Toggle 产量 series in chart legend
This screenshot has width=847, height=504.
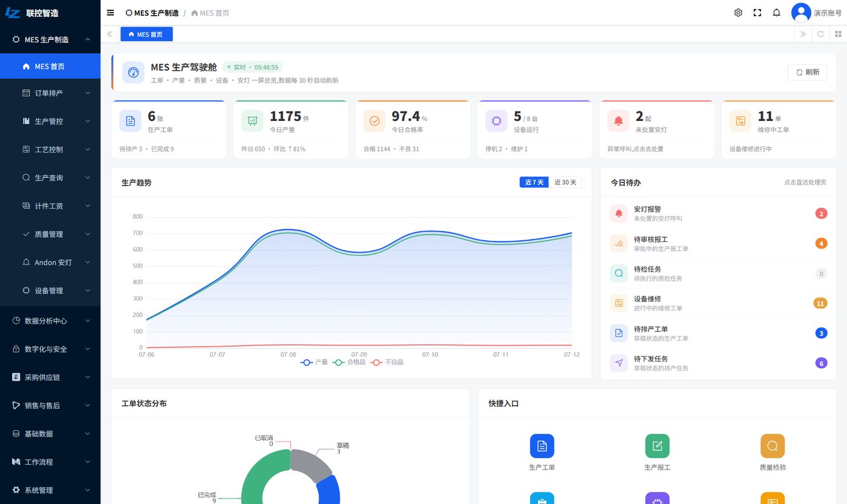tap(314, 362)
